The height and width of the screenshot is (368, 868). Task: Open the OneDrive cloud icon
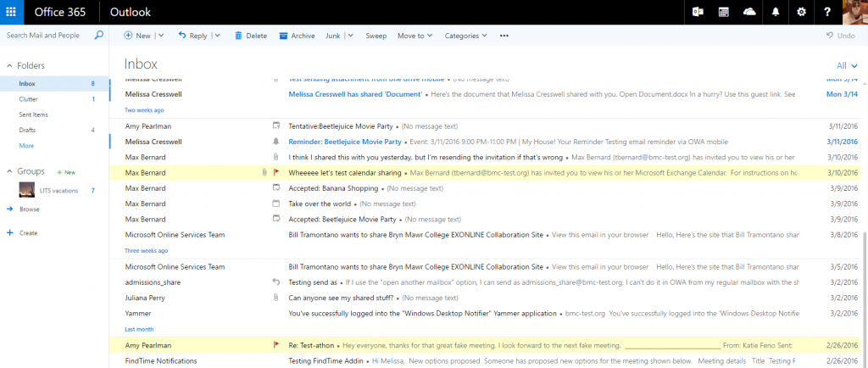[x=749, y=12]
